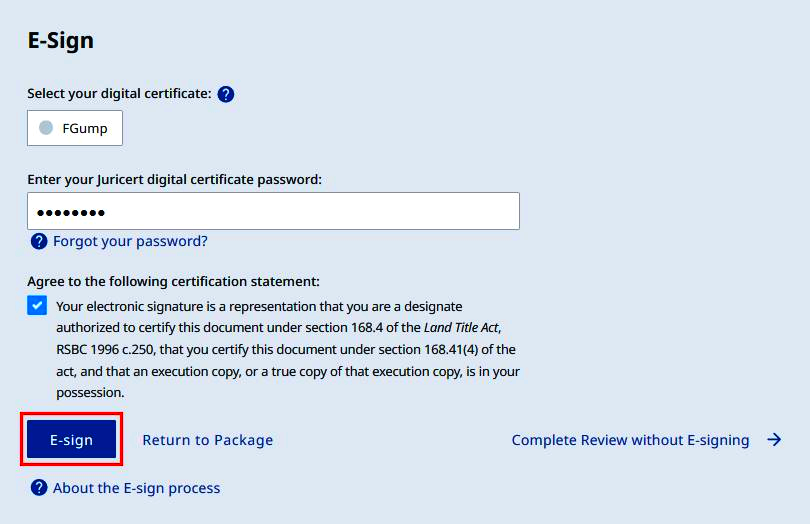Click the help icon beside About the E-sign process
This screenshot has width=810, height=524.
point(39,487)
